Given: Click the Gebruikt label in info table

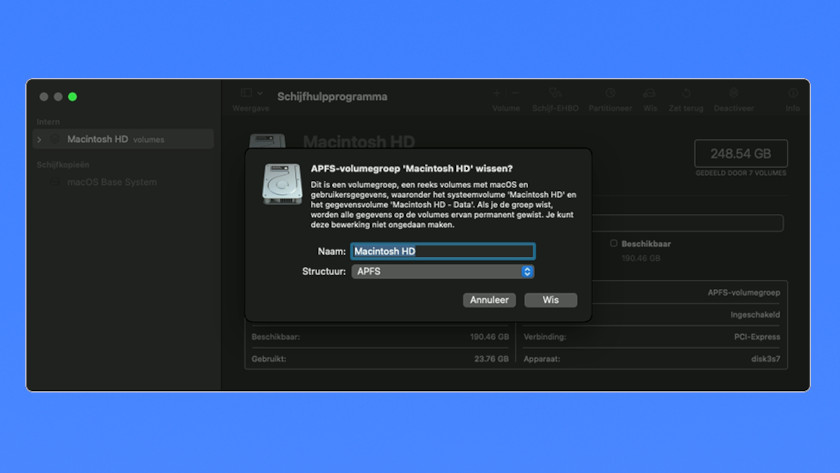Looking at the screenshot, I should 268,359.
